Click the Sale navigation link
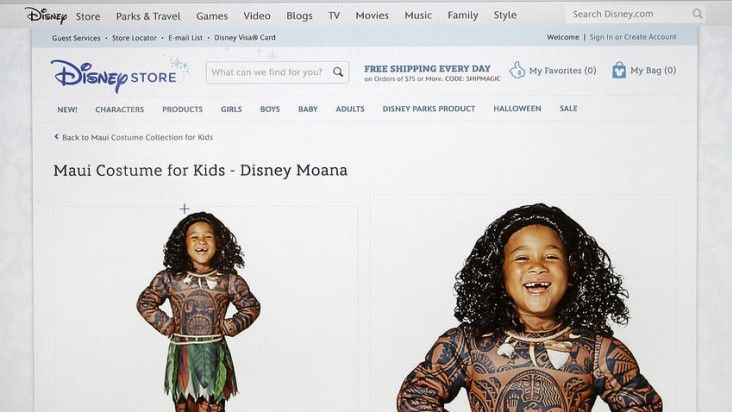Screen dimensions: 732x412 tap(568, 108)
